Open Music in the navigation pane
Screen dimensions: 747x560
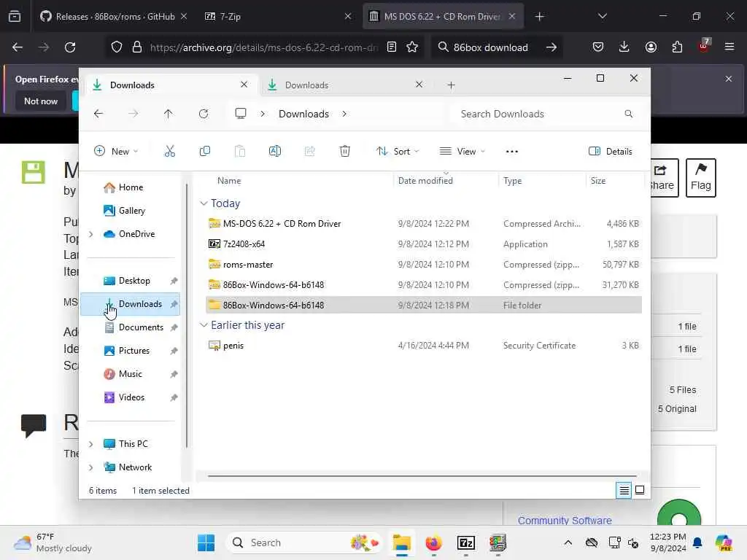coord(131,374)
